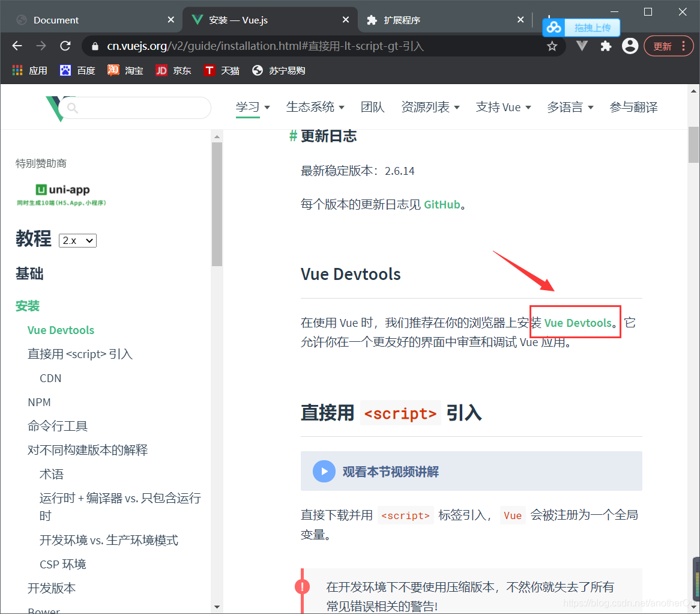Click the site lock icon in address bar

[x=95, y=46]
